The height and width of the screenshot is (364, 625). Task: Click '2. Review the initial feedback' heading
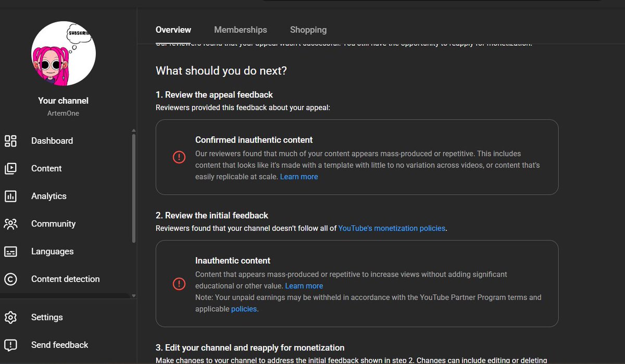click(x=212, y=215)
